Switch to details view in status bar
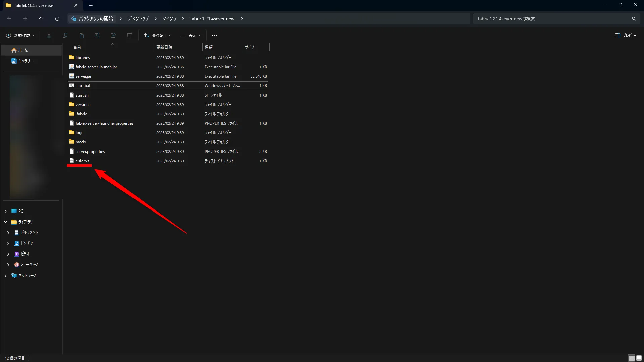 [632, 358]
